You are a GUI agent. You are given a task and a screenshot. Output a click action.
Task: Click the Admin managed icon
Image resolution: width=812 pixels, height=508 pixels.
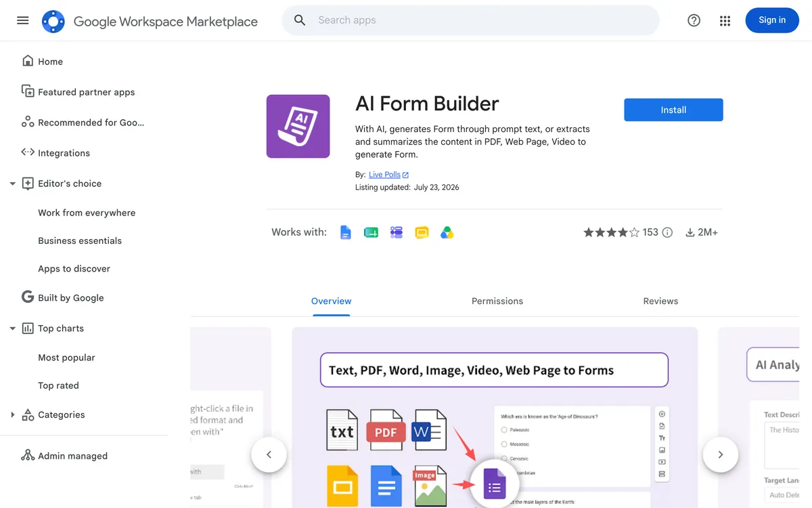[28, 455]
